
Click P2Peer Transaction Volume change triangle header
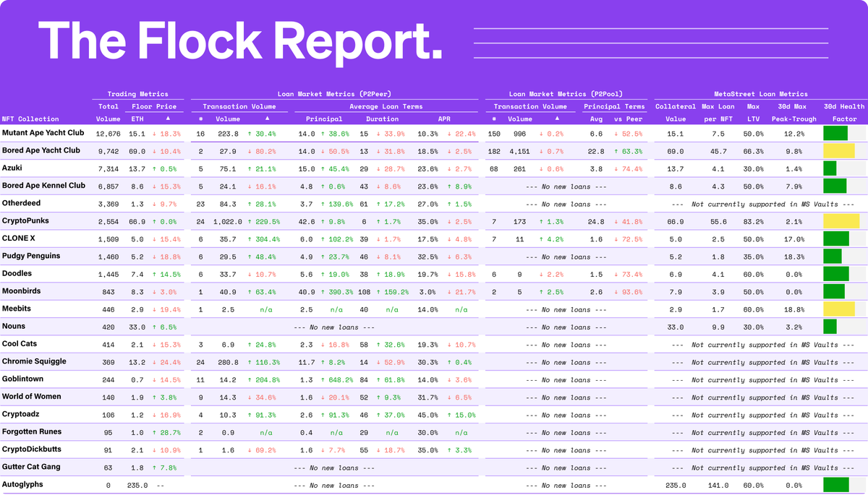tap(266, 119)
